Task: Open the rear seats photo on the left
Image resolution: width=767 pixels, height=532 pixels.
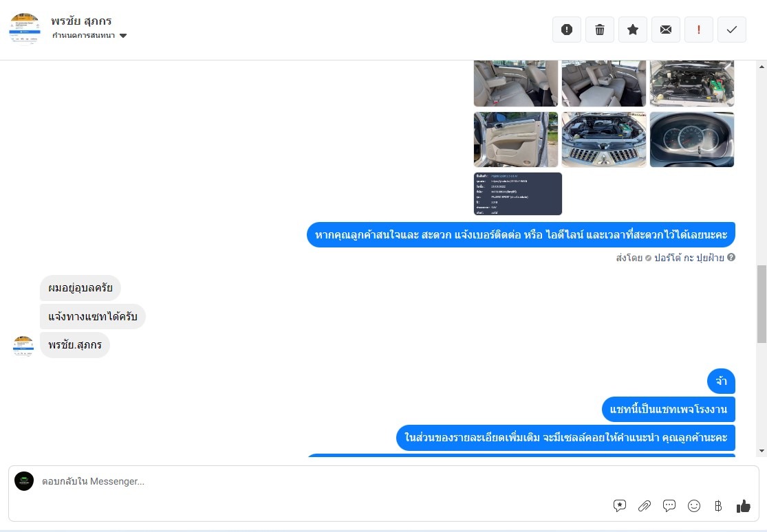Action: (515, 83)
